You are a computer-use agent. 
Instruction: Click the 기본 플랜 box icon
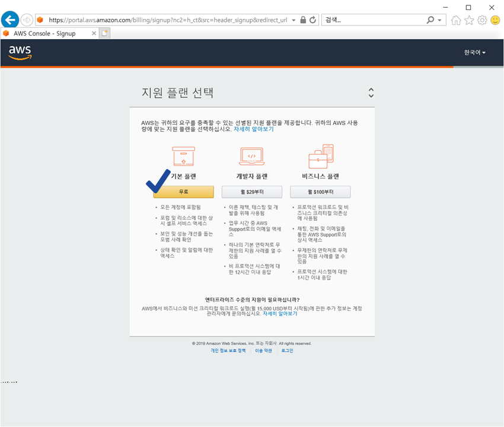pos(184,156)
